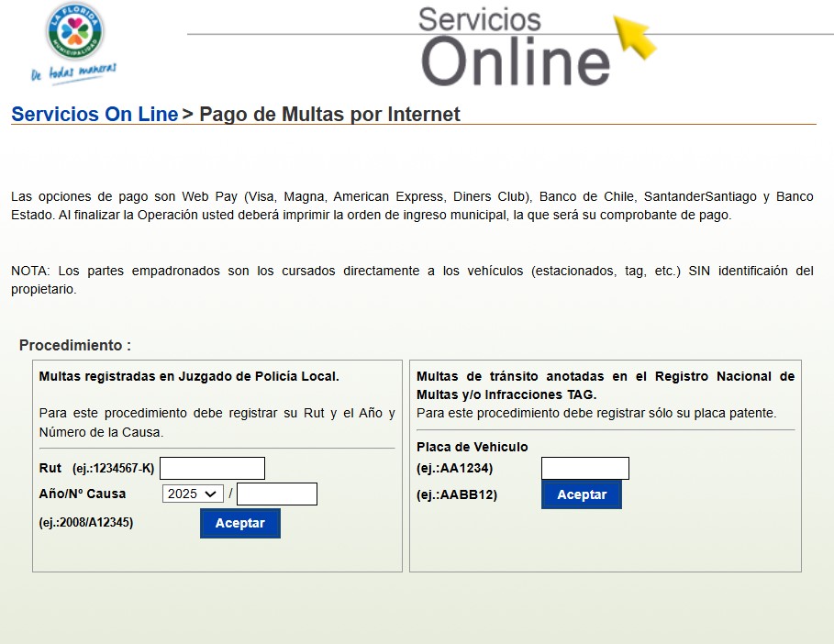Viewport: 834px width, 644px height.
Task: Click the example text '(ej.:AABB12)'
Action: tap(457, 494)
